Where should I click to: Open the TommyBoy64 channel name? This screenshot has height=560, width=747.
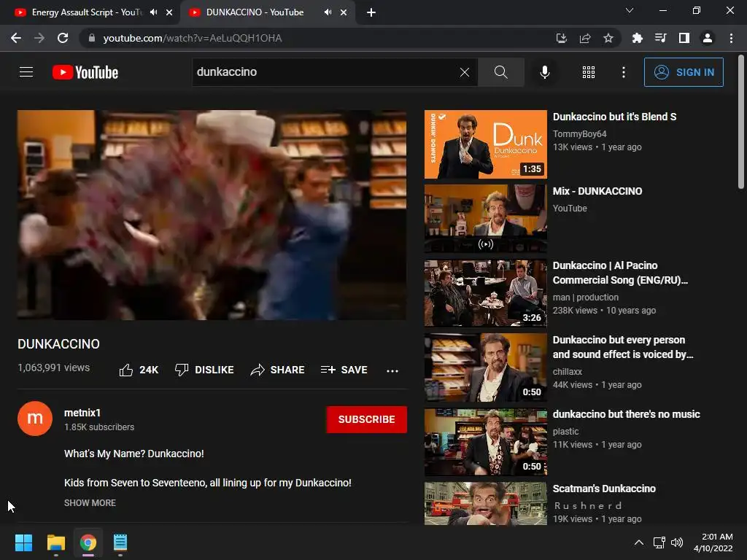click(579, 134)
